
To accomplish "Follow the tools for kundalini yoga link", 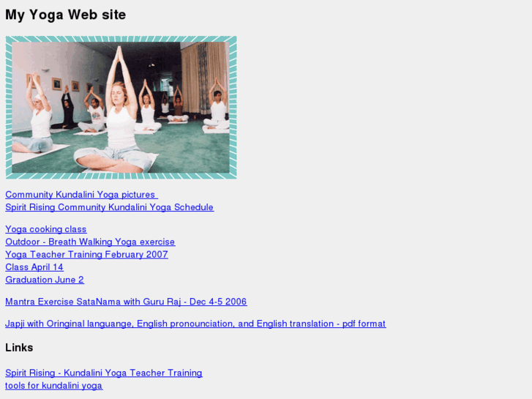I will coord(54,385).
